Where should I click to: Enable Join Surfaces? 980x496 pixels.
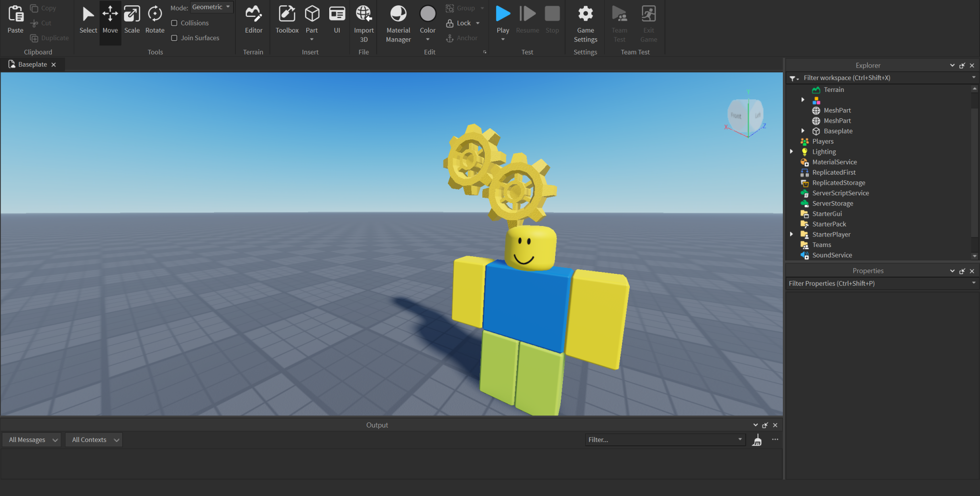click(x=175, y=38)
